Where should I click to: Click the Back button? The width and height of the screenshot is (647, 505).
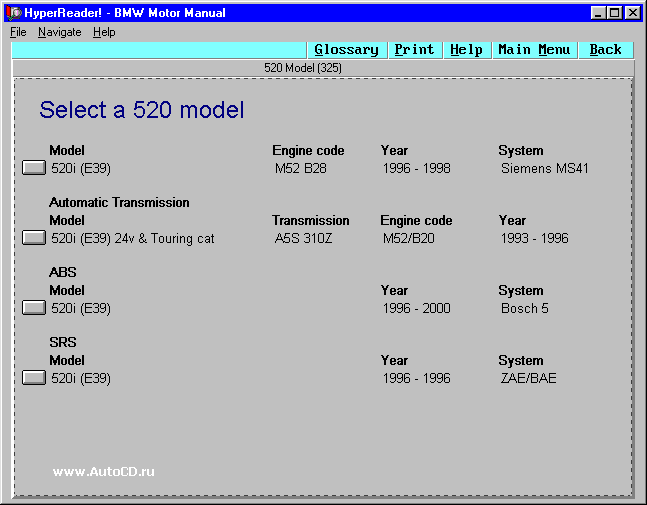tap(605, 50)
